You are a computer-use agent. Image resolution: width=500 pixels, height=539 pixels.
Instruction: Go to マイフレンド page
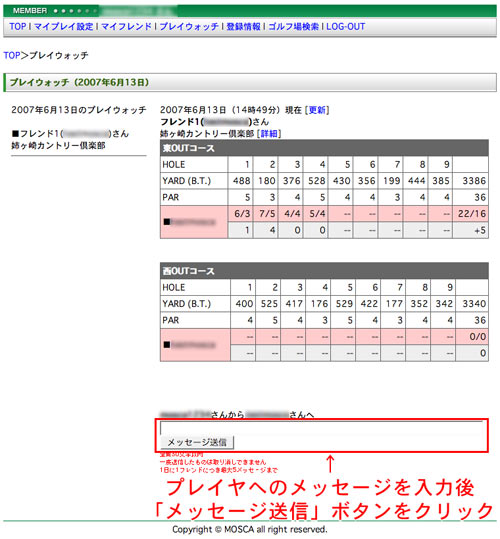pyautogui.click(x=126, y=26)
